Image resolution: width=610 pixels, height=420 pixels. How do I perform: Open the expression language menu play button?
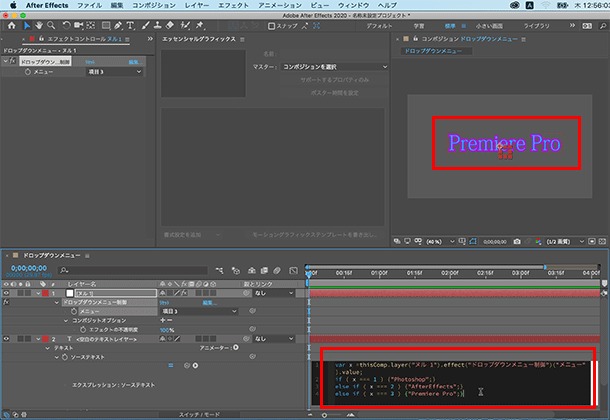(195, 365)
